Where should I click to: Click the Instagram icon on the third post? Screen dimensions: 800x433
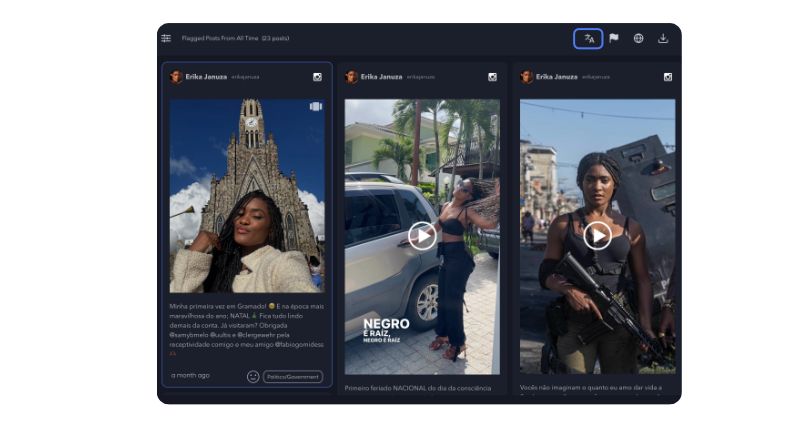click(667, 77)
